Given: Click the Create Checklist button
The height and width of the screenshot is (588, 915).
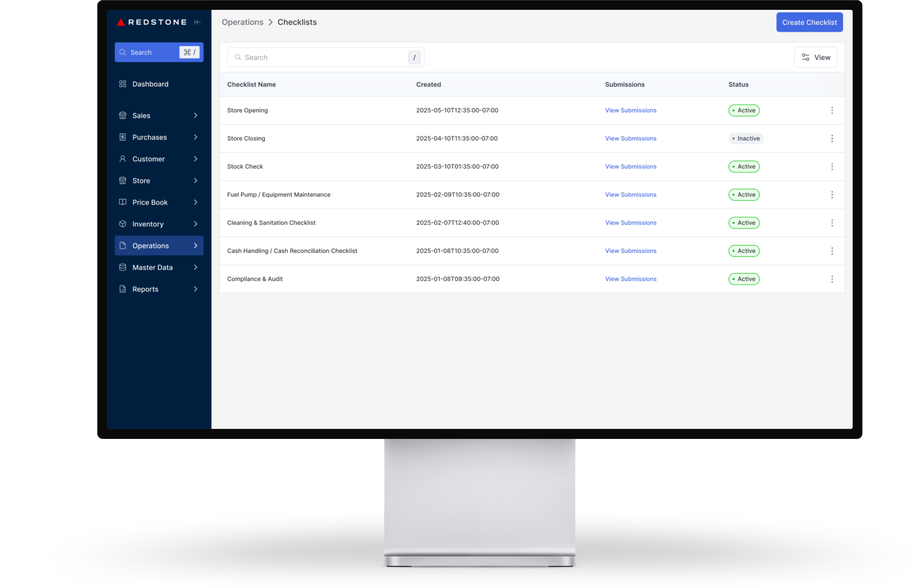Looking at the screenshot, I should (x=809, y=23).
